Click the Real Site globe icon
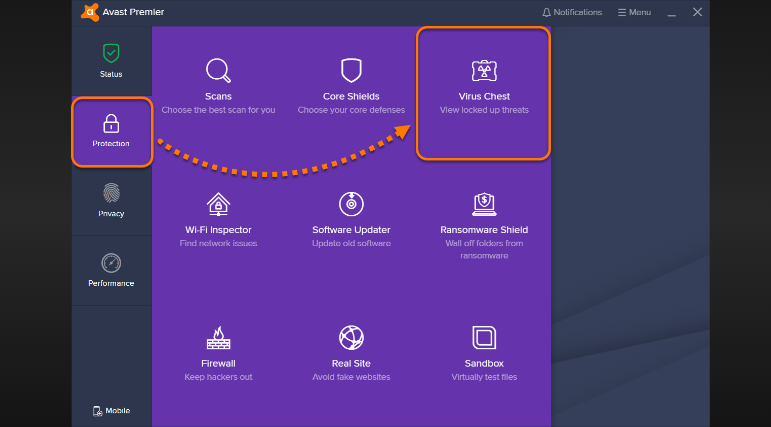 (350, 337)
